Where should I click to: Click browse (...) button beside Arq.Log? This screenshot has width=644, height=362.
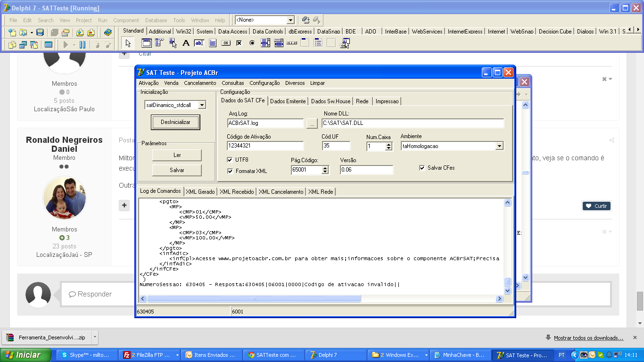tap(312, 123)
